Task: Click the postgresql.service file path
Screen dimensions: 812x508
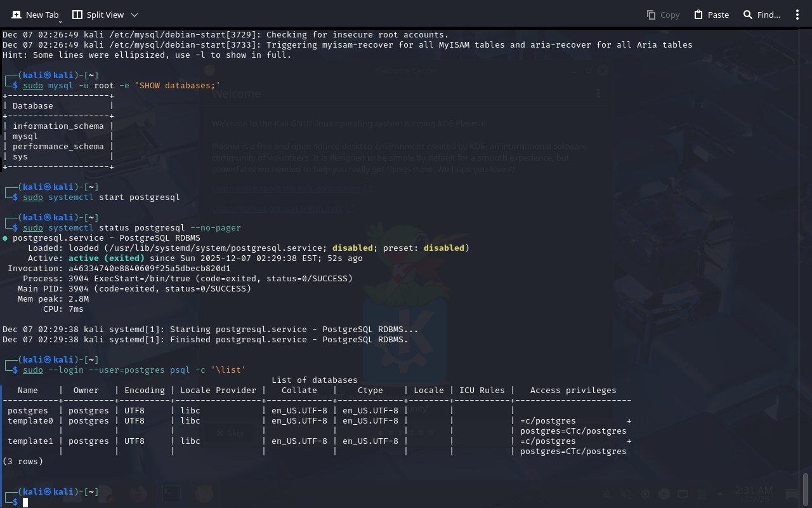Action: tap(215, 248)
